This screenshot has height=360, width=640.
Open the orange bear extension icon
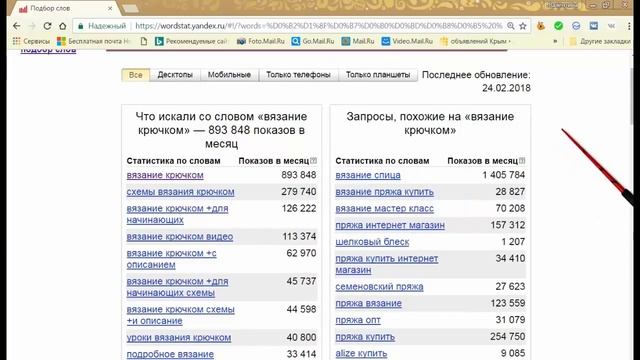541,26
